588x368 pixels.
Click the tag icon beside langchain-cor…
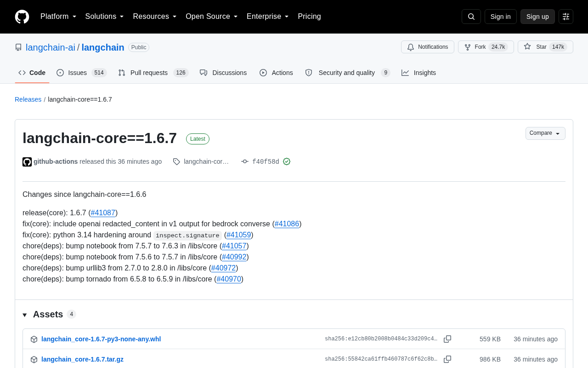(176, 161)
